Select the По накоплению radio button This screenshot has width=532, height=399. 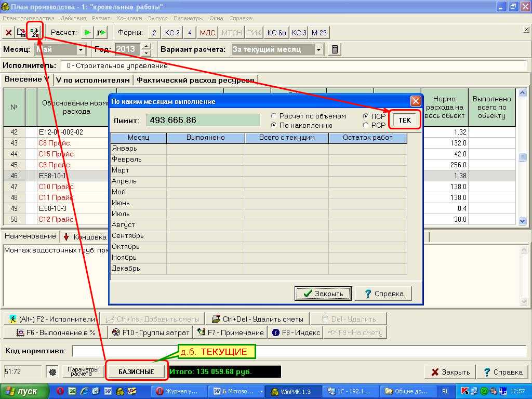(x=273, y=126)
